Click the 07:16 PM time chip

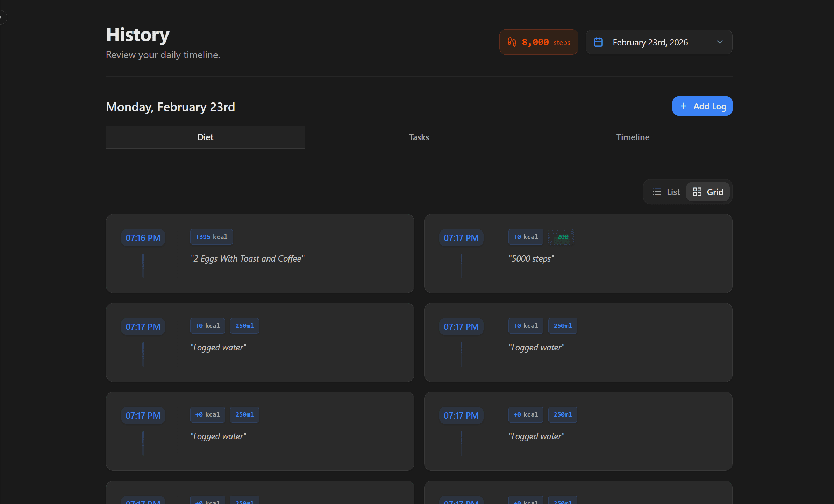coord(143,237)
